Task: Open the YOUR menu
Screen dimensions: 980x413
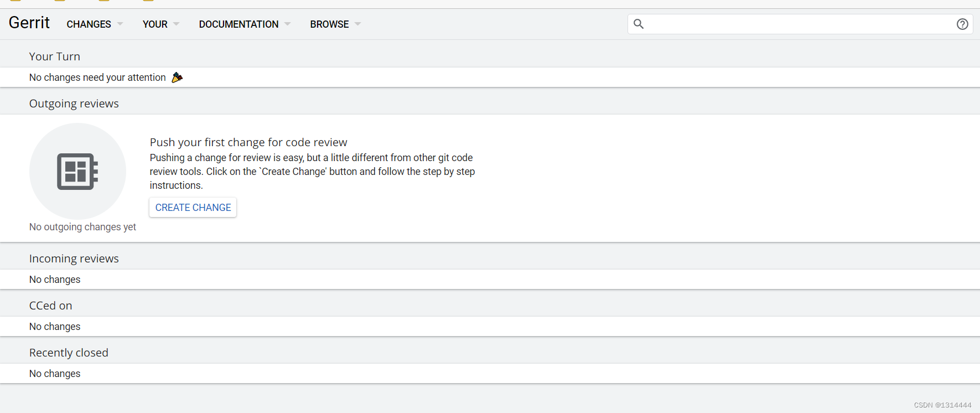Action: [155, 24]
